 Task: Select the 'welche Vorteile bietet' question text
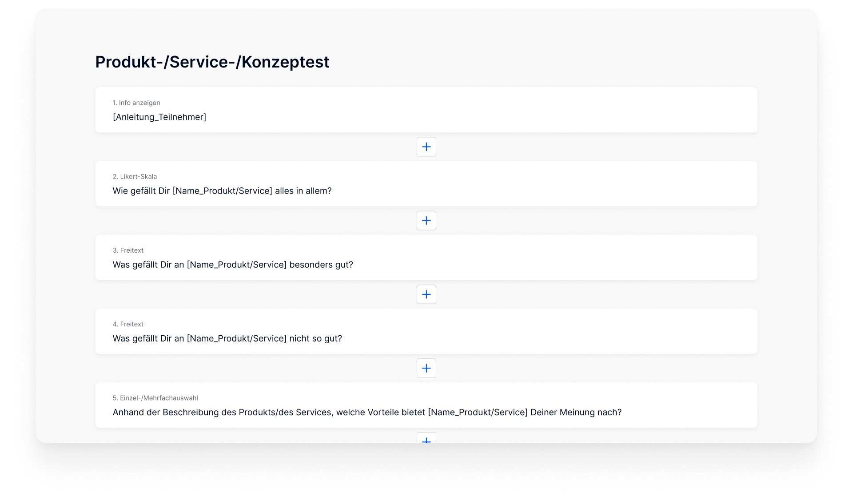(x=366, y=412)
